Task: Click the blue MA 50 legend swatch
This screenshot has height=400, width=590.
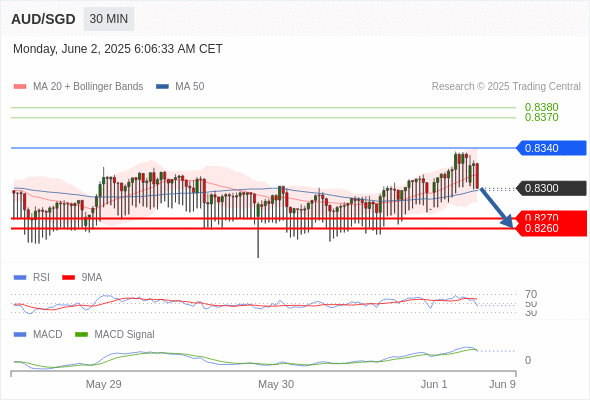Action: point(162,87)
